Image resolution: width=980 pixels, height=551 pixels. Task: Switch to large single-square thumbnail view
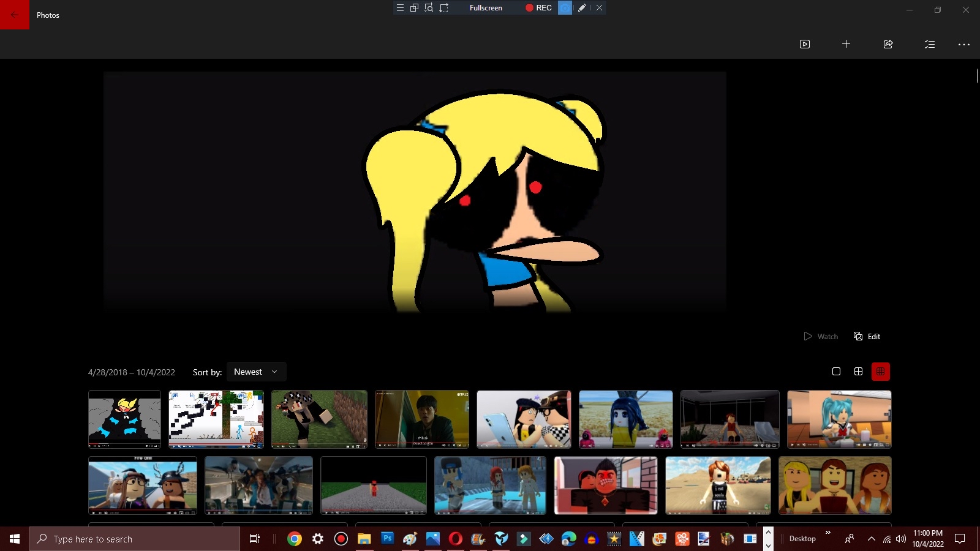click(x=836, y=372)
